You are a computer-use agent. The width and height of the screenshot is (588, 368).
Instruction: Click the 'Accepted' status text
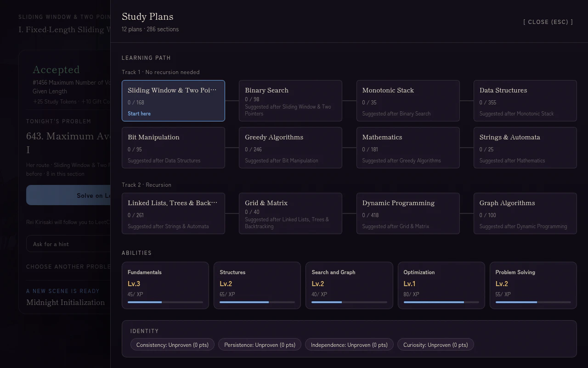pyautogui.click(x=56, y=70)
